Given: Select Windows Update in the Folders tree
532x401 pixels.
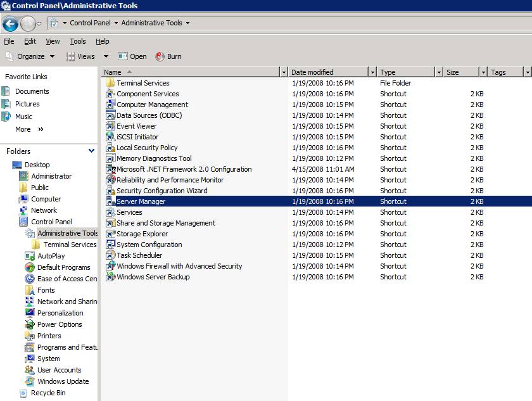Looking at the screenshot, I should coord(63,381).
